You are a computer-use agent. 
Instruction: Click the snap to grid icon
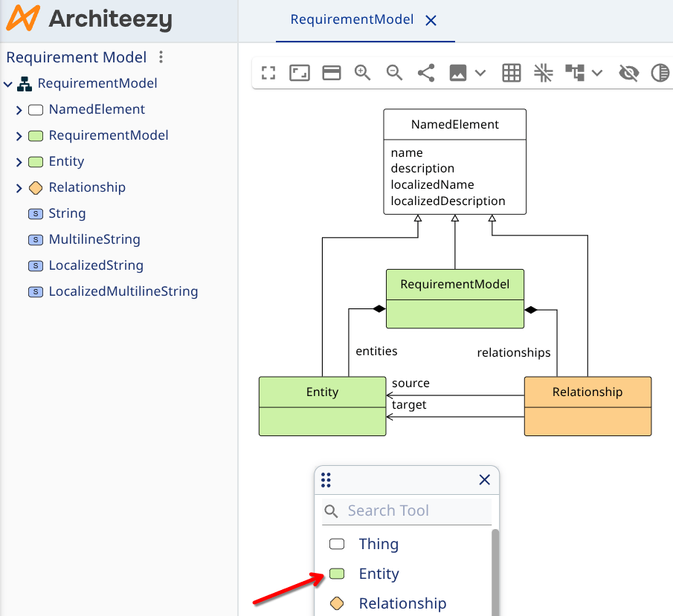click(x=543, y=73)
